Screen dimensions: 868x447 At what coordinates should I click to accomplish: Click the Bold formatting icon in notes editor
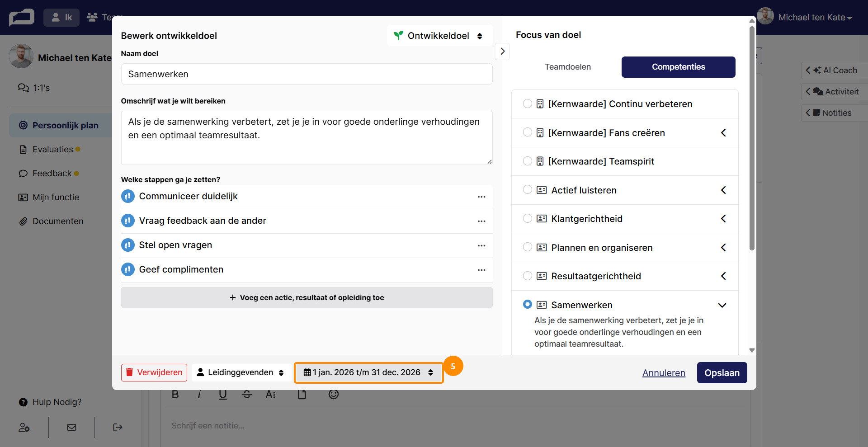click(175, 395)
